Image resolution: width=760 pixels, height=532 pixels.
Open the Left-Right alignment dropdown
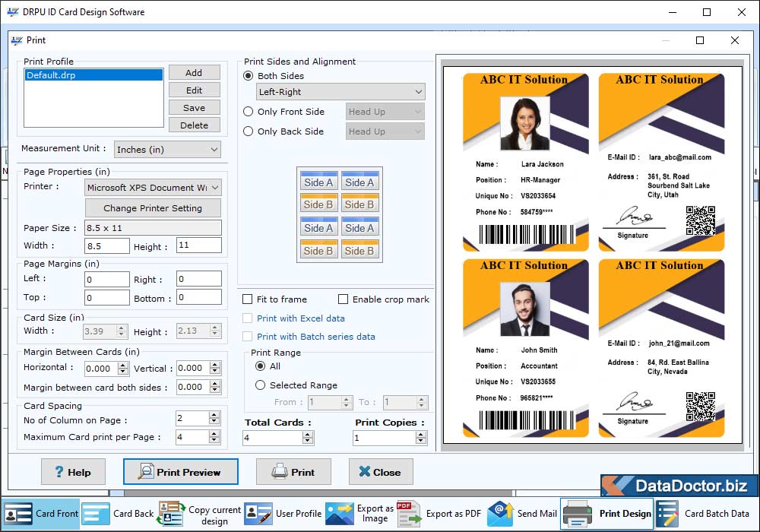[x=340, y=91]
